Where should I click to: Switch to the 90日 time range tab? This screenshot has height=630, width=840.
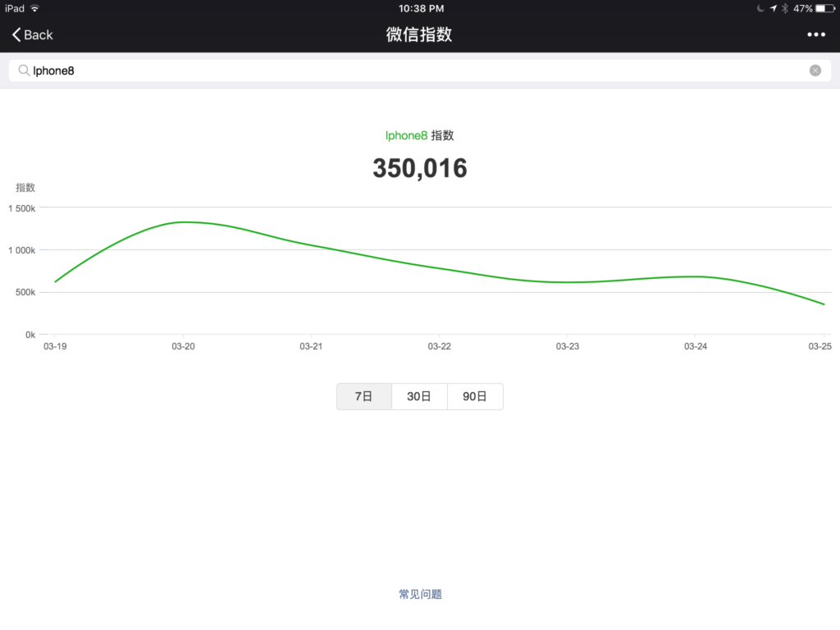[475, 396]
